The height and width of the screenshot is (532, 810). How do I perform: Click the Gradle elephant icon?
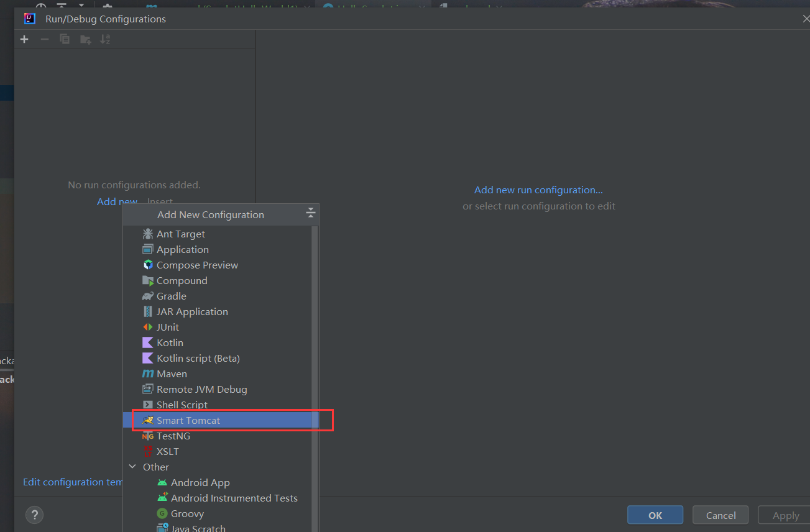147,296
